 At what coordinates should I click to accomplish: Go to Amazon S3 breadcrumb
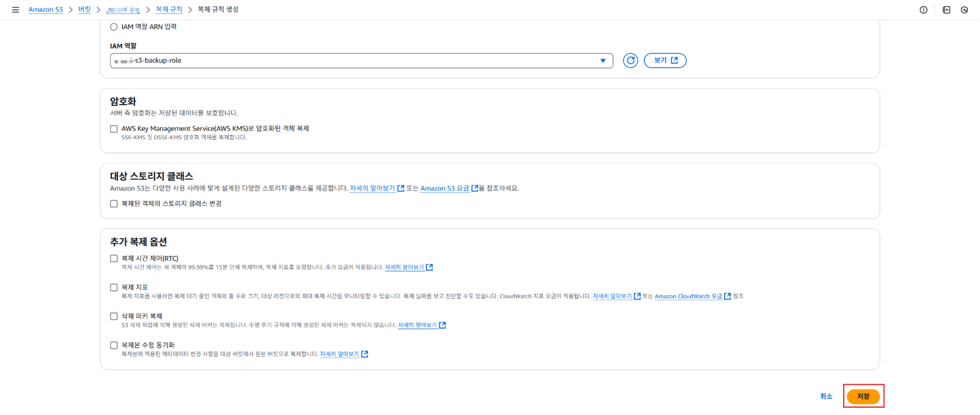46,10
